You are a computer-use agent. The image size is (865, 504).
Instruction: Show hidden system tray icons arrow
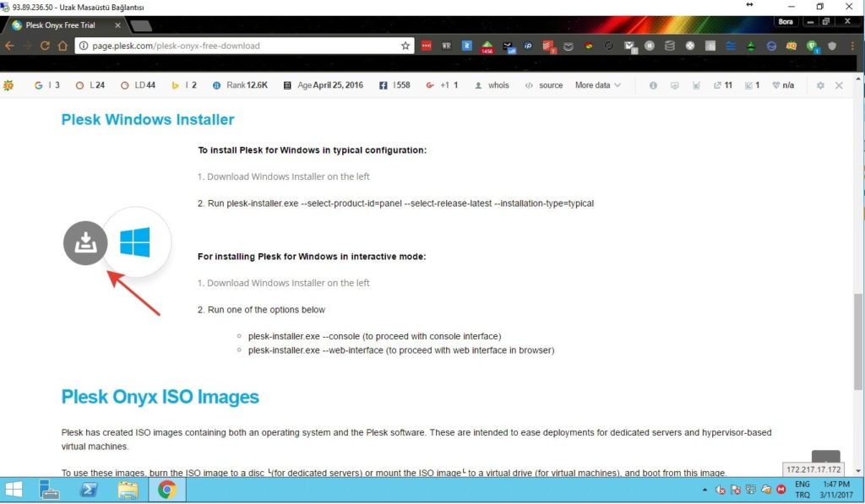point(705,490)
